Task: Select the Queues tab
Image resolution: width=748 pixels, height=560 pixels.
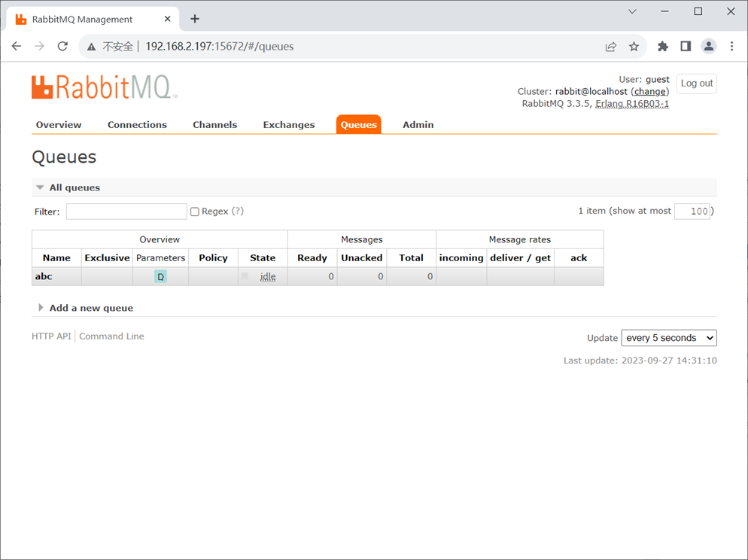Action: (x=359, y=125)
